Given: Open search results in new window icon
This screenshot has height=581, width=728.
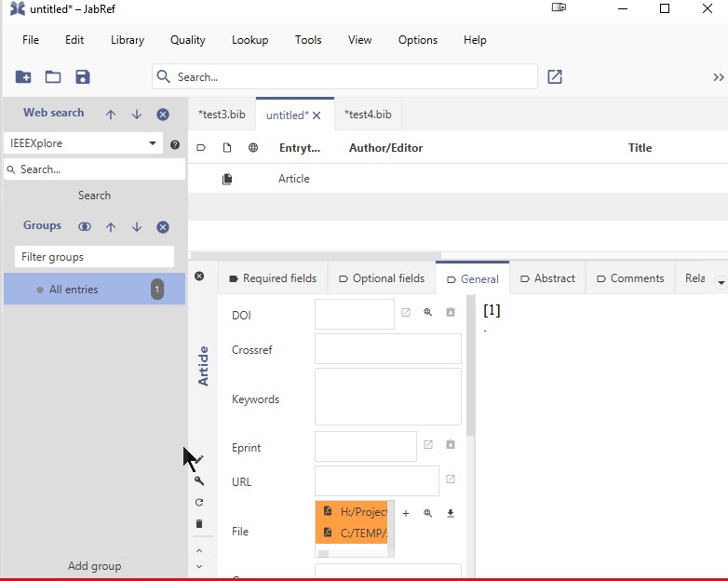Looking at the screenshot, I should [555, 76].
